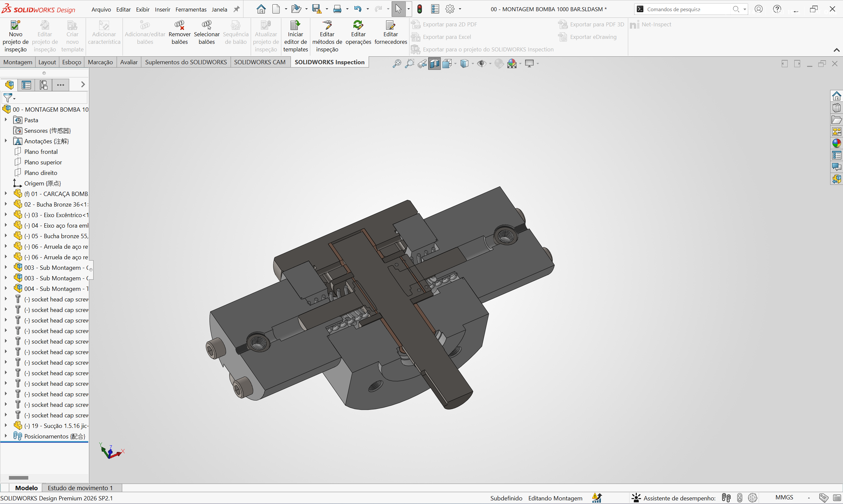Click Editar métodos de inspeção
This screenshot has height=504, width=843.
pos(327,36)
